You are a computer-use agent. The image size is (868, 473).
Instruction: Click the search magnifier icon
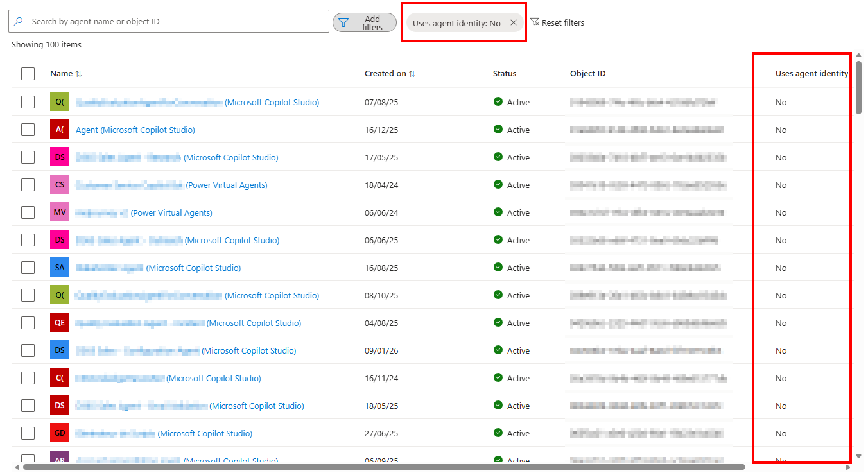(x=19, y=22)
